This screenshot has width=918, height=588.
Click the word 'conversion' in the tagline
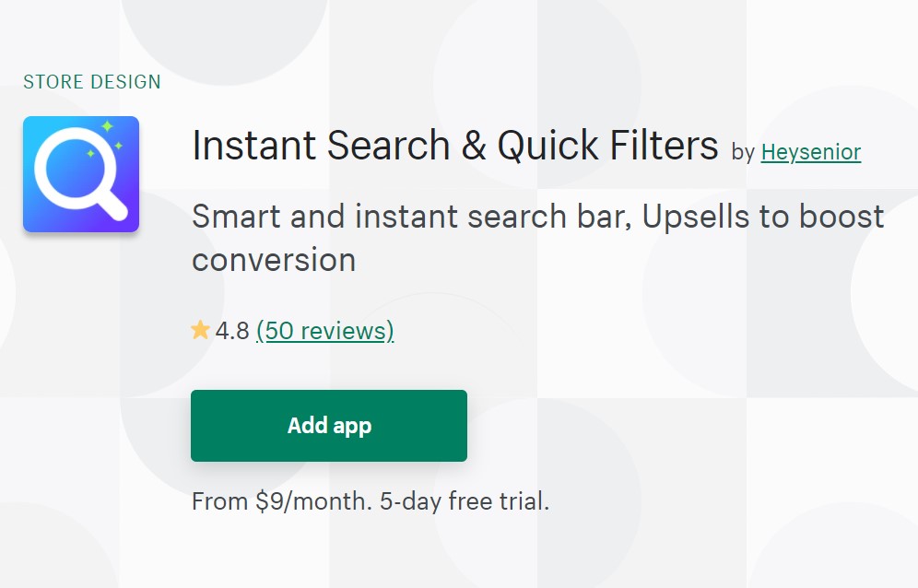pos(274,260)
